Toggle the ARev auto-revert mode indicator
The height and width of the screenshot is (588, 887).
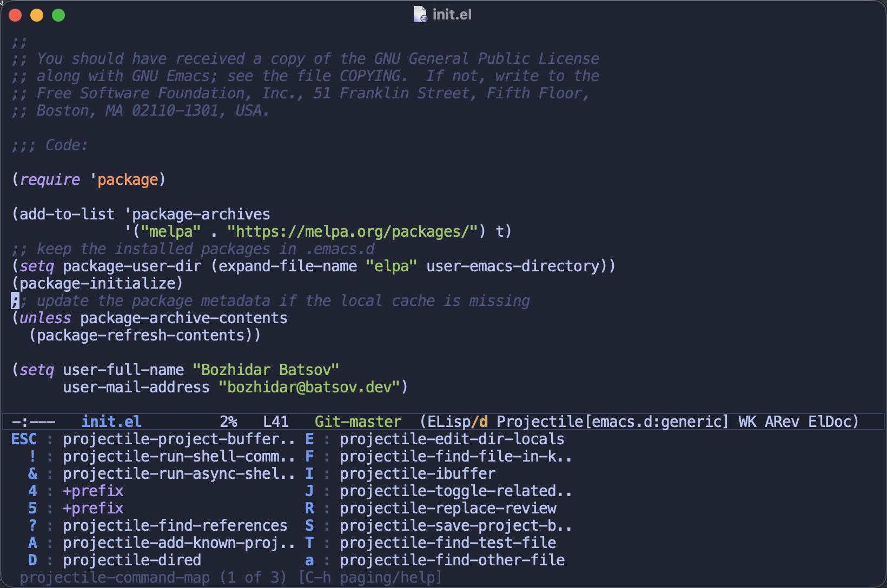[x=782, y=422]
